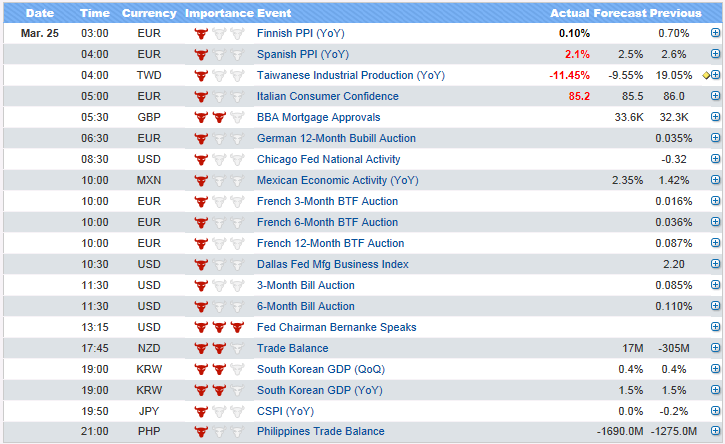Expand the 6-Month Bill Auction row
The height and width of the screenshot is (444, 725).
(x=715, y=306)
